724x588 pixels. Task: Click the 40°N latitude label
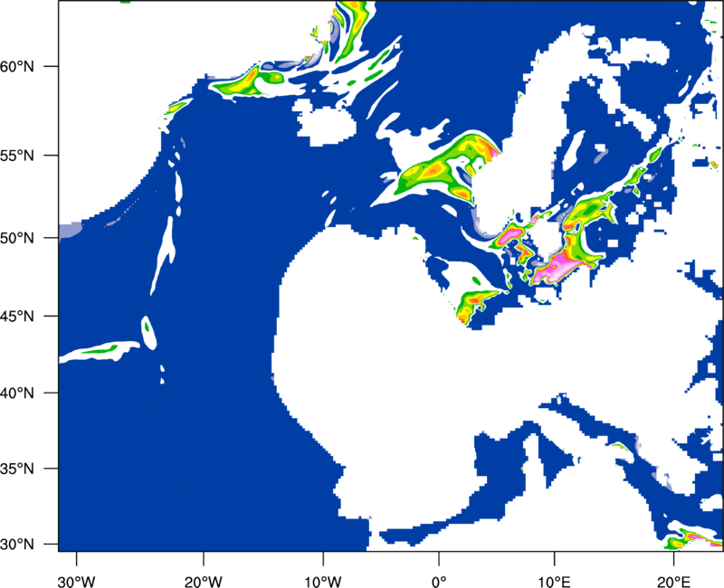(17, 394)
